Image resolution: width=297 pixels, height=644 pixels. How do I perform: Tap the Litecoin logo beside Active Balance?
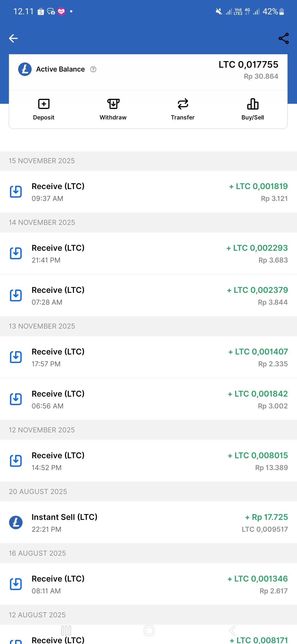click(x=25, y=69)
